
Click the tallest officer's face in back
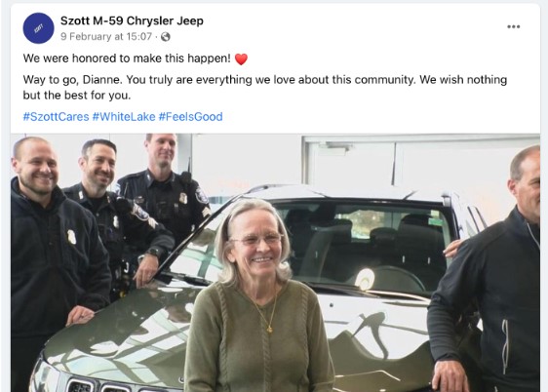pos(164,150)
